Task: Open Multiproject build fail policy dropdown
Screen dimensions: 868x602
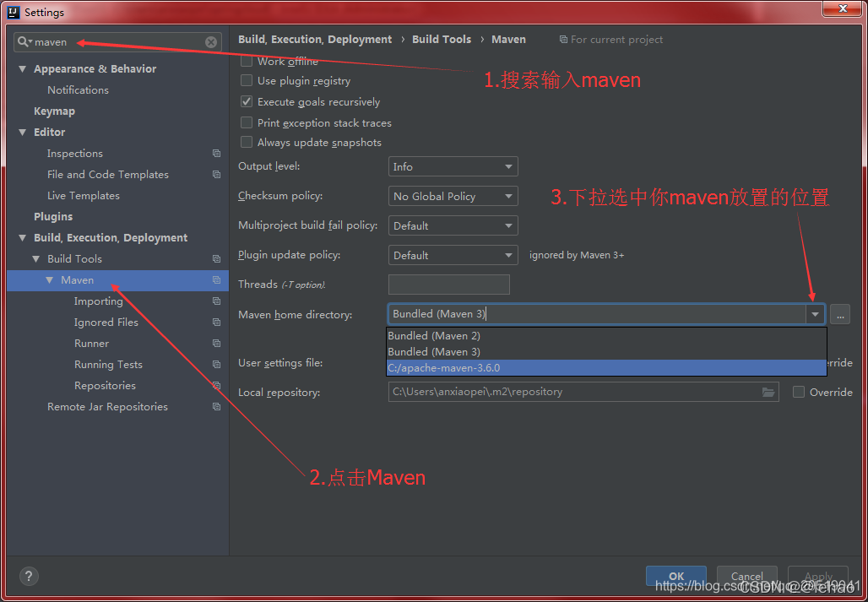Action: [453, 225]
